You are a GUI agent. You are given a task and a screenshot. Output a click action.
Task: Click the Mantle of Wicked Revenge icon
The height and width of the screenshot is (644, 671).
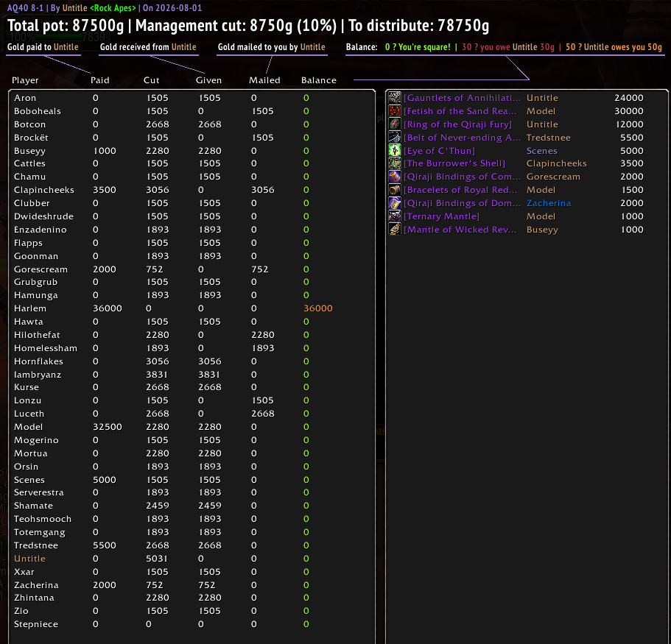point(395,230)
